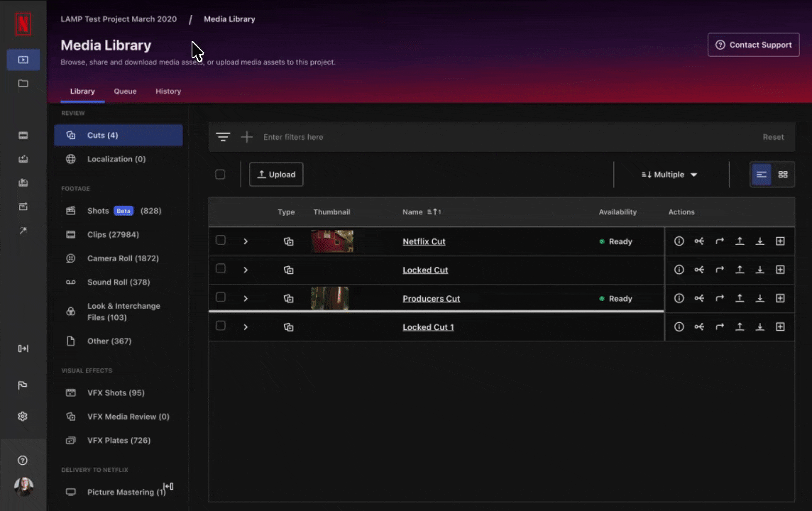The image size is (812, 511).
Task: Add Producers Cut to a collection
Action: [781, 298]
